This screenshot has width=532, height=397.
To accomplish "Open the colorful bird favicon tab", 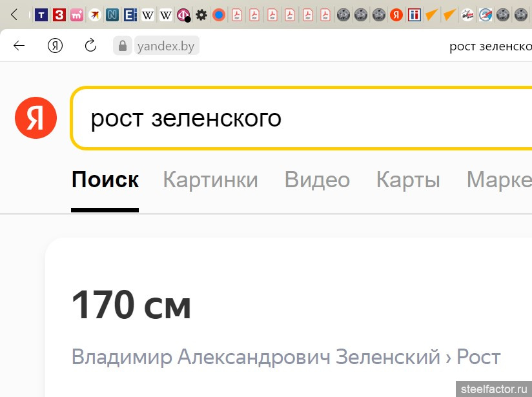I will [95, 15].
